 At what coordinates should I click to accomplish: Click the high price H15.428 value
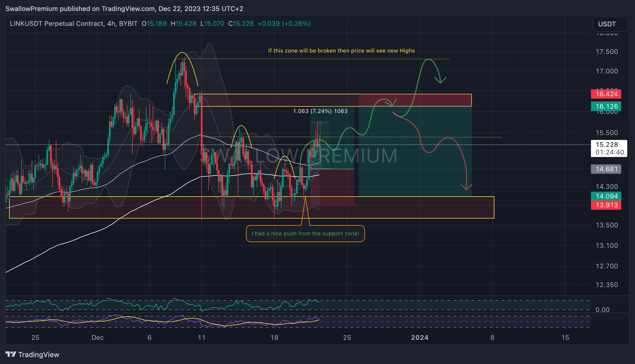pyautogui.click(x=184, y=24)
